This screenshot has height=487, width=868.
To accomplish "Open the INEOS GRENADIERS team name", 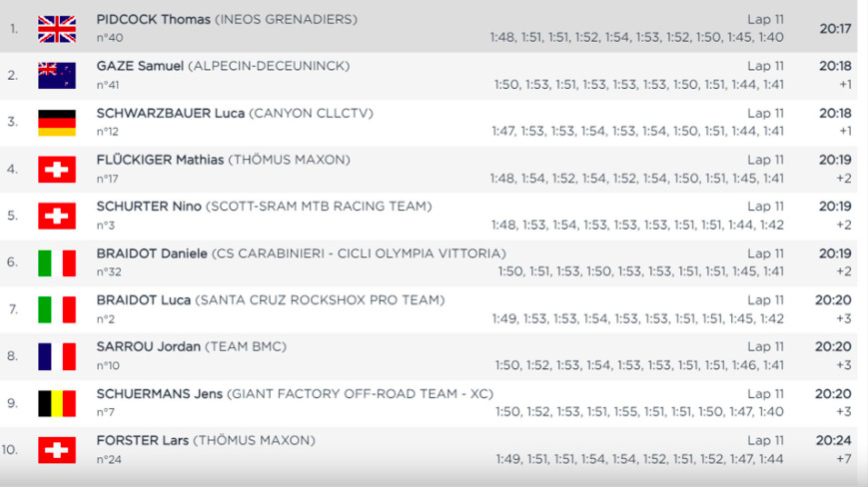I will (287, 19).
